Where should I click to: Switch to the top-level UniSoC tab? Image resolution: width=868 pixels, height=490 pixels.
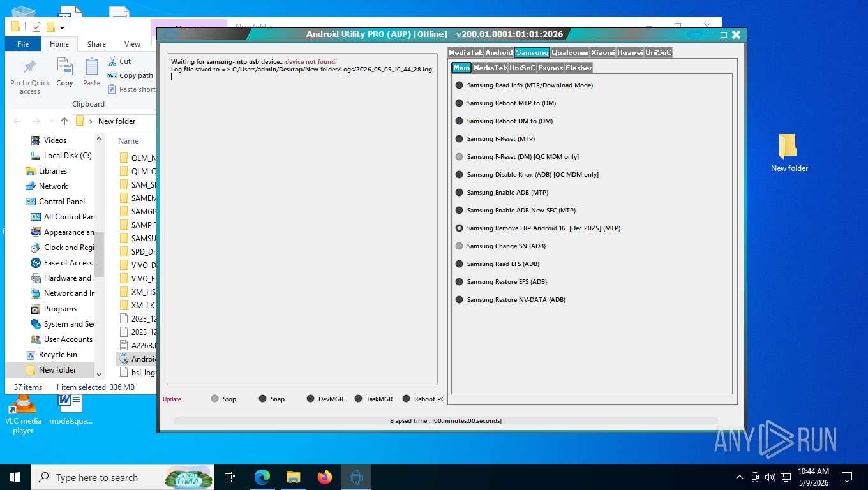(x=658, y=52)
